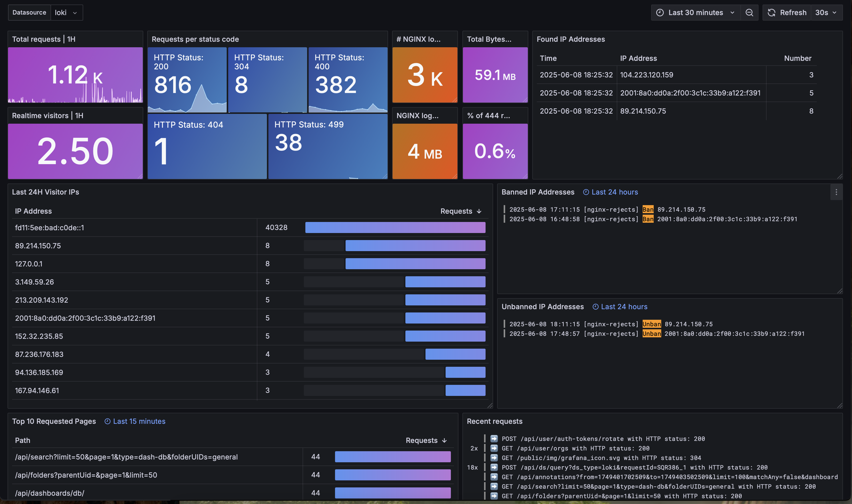
Task: Click the Last 24H Visitor IPs panel title
Action: (x=45, y=192)
